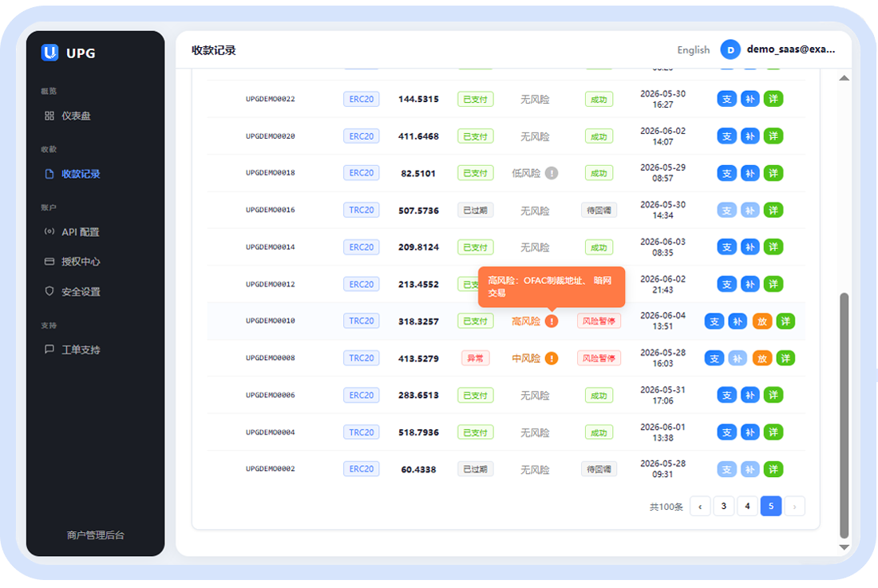Click 异常 status tag for UPGDEMO0008

(476, 358)
